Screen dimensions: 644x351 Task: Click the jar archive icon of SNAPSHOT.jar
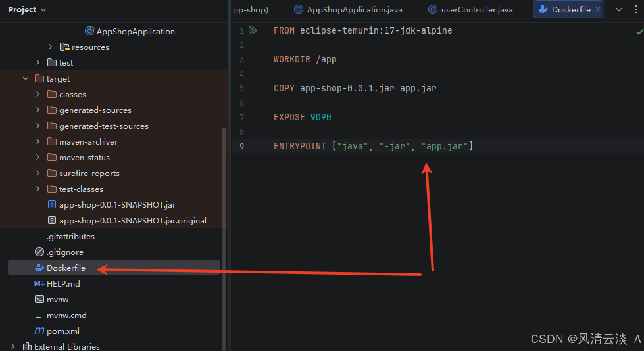52,204
